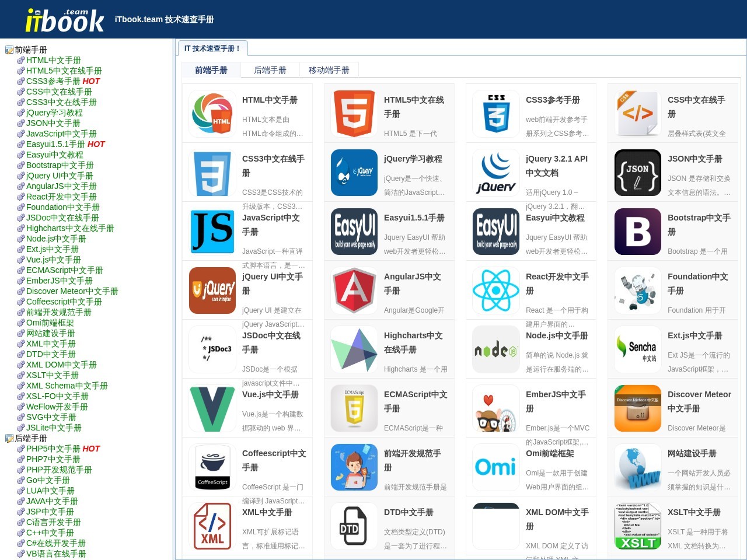Collapse the 后端手册 tree folder
Viewport: 747px width, 560px height.
coord(9,439)
